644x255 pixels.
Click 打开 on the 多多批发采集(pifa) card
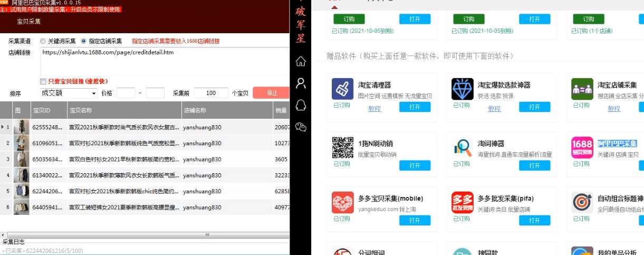pos(535,220)
